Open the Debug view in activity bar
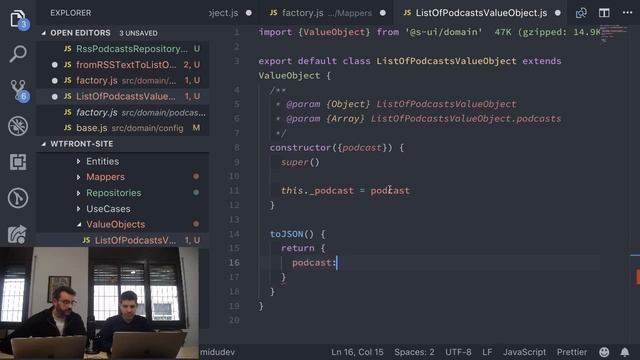The width and height of the screenshot is (640, 360). 18,126
